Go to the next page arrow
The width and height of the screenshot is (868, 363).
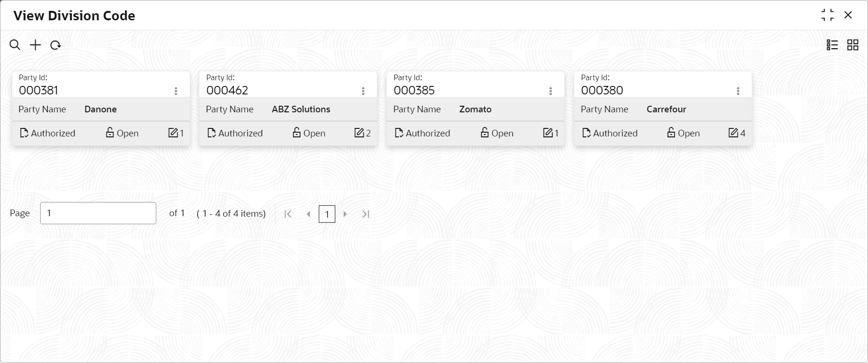point(345,214)
